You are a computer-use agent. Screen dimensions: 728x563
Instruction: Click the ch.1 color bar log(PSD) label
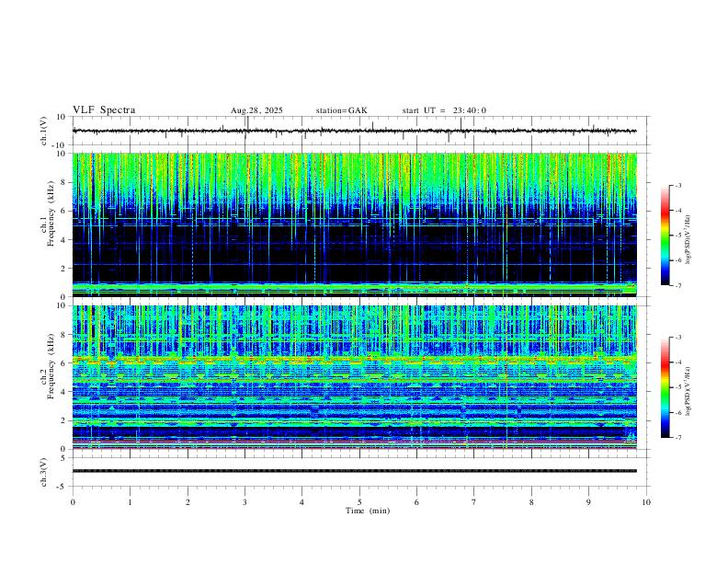[x=688, y=240]
